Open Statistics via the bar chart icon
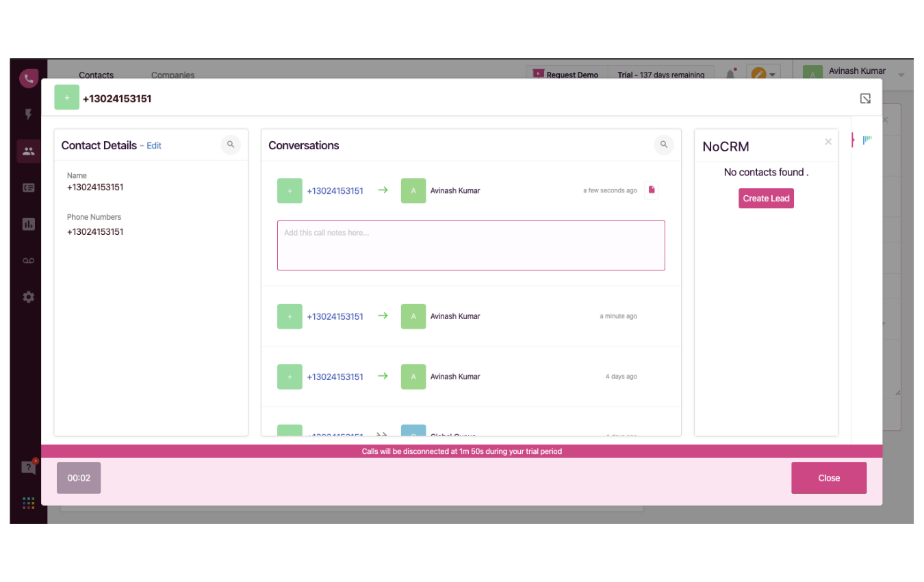Image resolution: width=924 pixels, height=582 pixels. pyautogui.click(x=28, y=224)
